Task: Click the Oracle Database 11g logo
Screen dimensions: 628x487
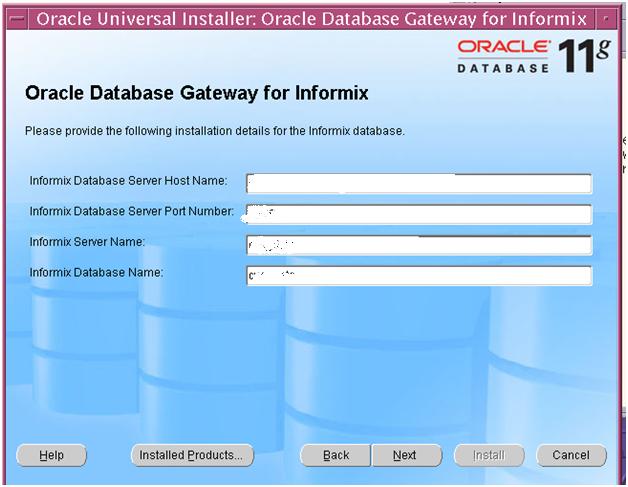Action: 534,56
